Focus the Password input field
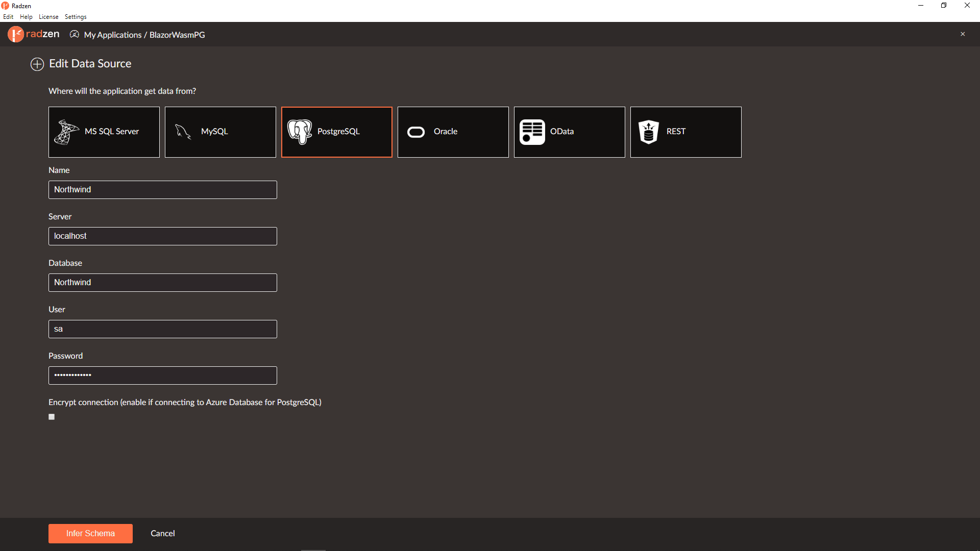Viewport: 980px width, 551px height. (163, 375)
